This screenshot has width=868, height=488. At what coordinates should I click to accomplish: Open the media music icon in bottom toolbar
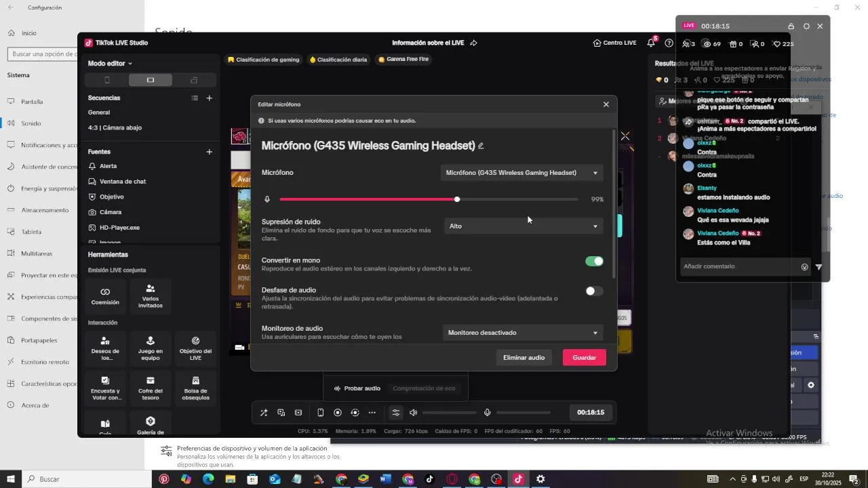(x=281, y=413)
